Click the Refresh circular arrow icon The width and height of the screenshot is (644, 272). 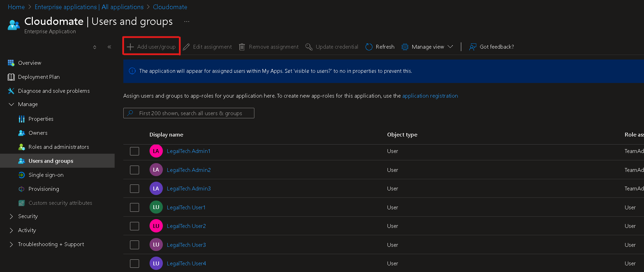(369, 47)
